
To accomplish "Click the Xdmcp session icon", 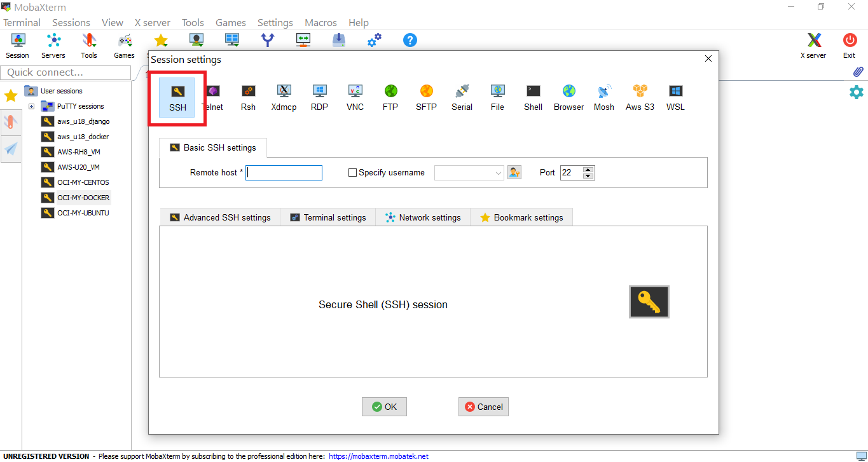I will pyautogui.click(x=284, y=97).
